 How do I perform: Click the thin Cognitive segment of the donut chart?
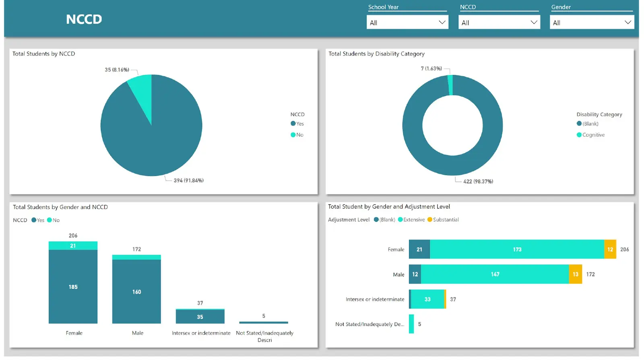coord(450,85)
